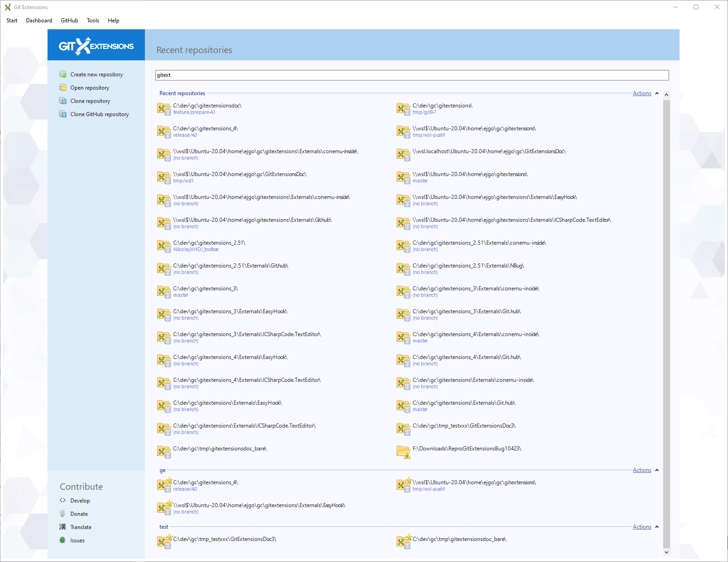Click the Clone repository icon
This screenshot has height=562, width=728.
pyautogui.click(x=63, y=101)
